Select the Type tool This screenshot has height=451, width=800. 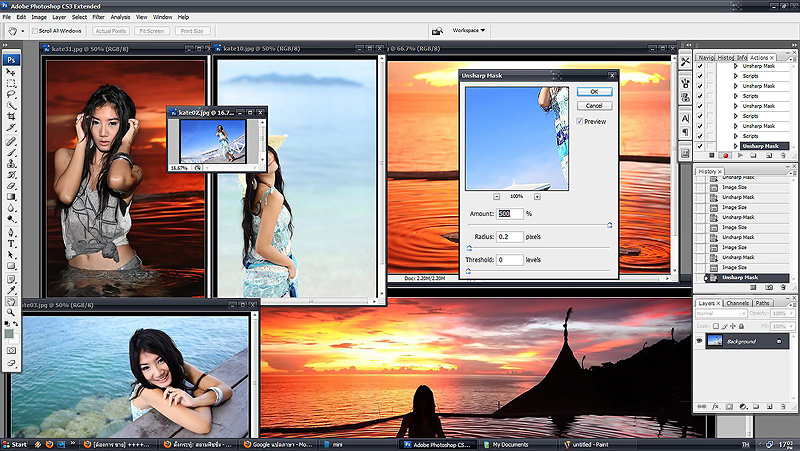pyautogui.click(x=11, y=244)
